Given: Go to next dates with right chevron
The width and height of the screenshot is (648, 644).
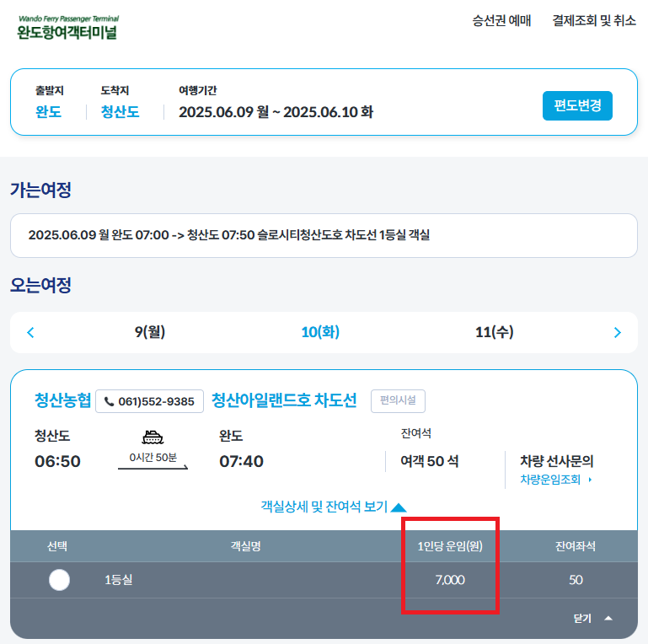Looking at the screenshot, I should click(618, 332).
